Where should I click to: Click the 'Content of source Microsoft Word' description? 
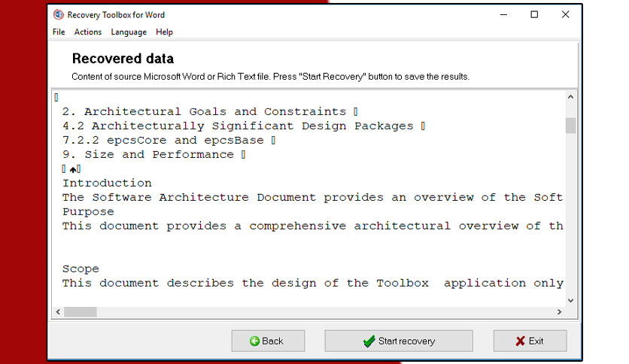270,77
